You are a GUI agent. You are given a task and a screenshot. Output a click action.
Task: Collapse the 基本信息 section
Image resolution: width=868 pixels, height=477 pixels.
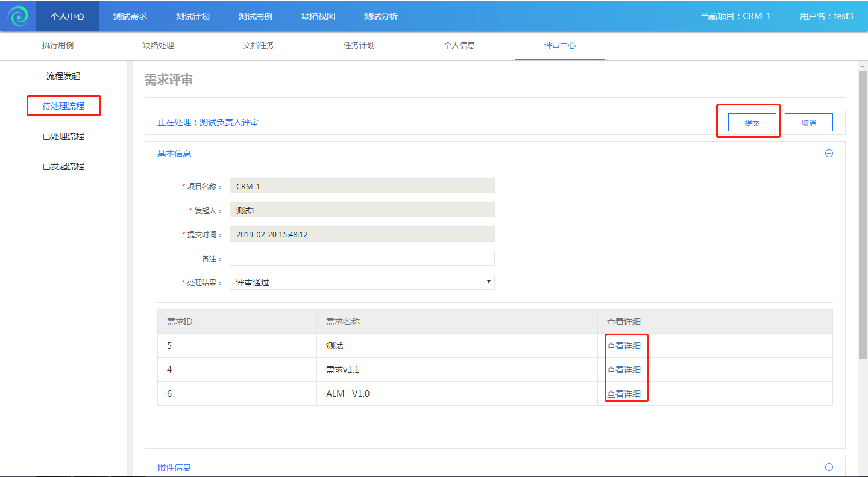click(x=829, y=154)
